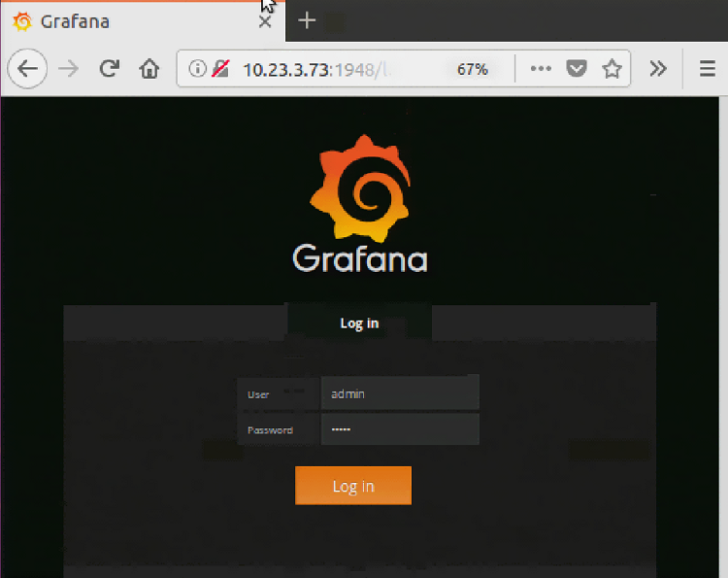Save the page to Pocket
The height and width of the screenshot is (578, 728).
coord(577,69)
